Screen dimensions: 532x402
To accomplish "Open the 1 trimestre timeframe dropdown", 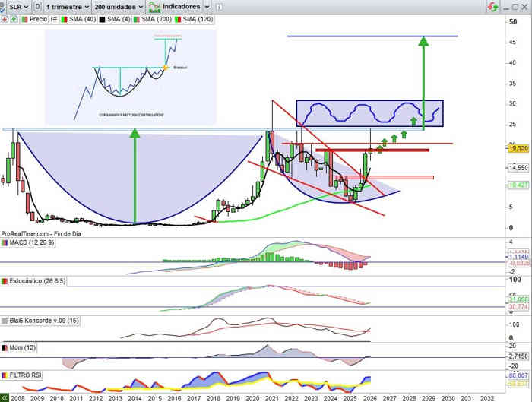I will click(68, 6).
